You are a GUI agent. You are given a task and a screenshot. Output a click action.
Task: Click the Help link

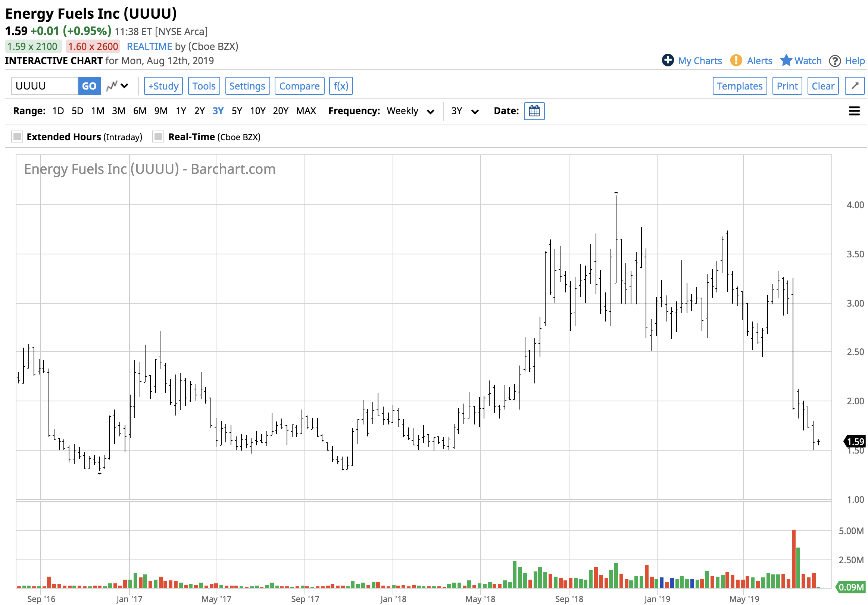coord(855,61)
